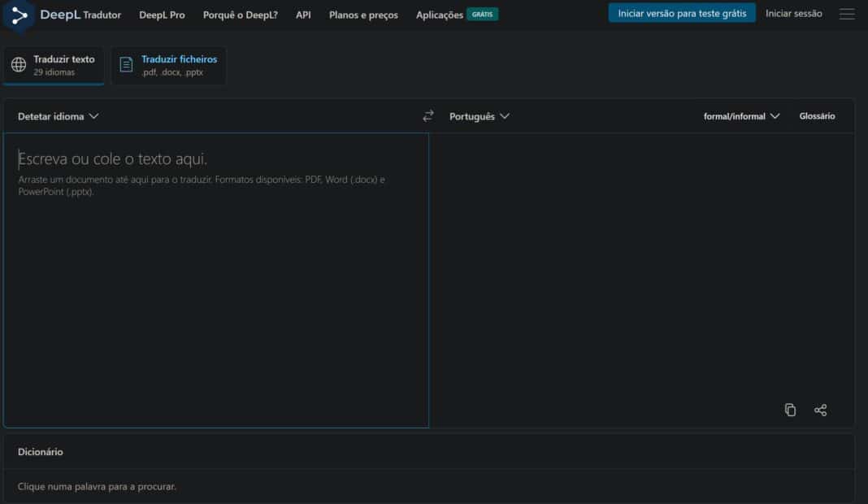This screenshot has height=504, width=868.
Task: Open the Detetar idioma language dropdown
Action: pyautogui.click(x=59, y=116)
